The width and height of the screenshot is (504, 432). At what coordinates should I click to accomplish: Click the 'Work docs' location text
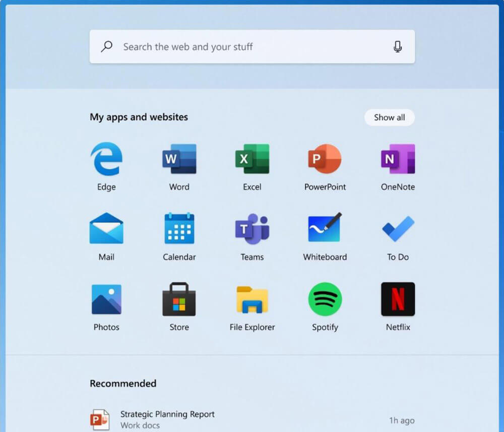(x=140, y=425)
